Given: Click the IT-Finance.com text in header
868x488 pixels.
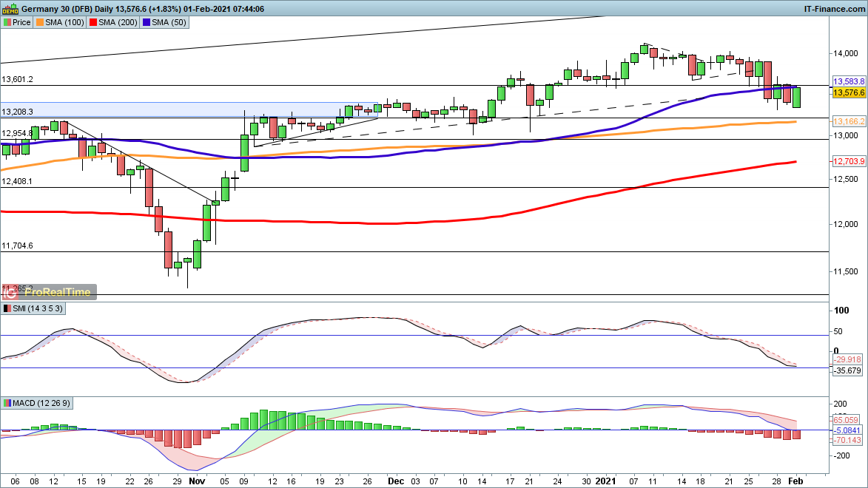Looking at the screenshot, I should pos(835,8).
